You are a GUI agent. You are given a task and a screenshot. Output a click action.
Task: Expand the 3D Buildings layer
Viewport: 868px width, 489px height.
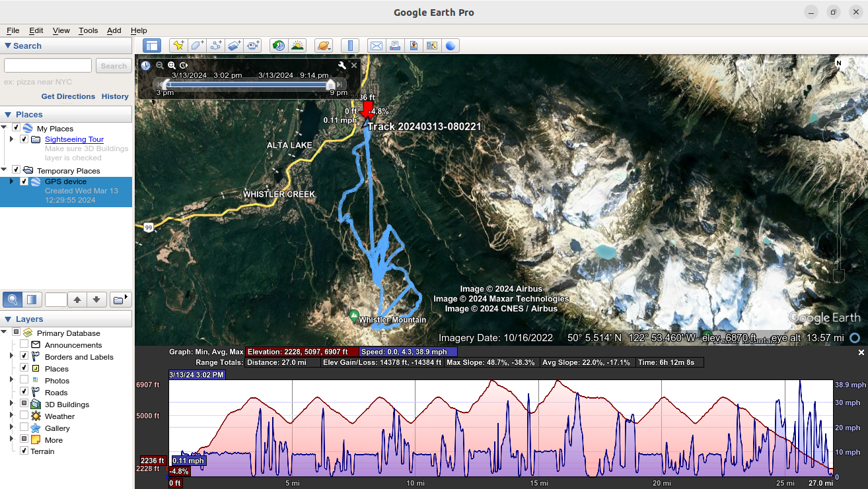pos(11,404)
